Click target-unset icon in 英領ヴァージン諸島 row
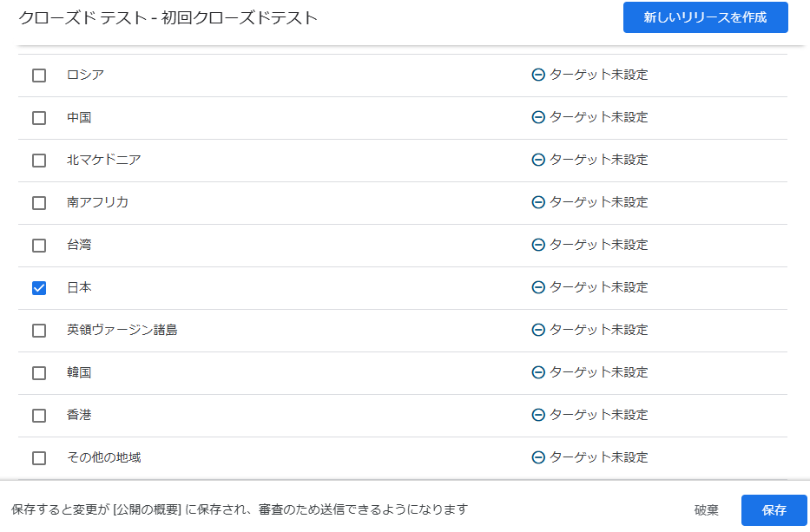This screenshot has width=810, height=532. click(538, 330)
